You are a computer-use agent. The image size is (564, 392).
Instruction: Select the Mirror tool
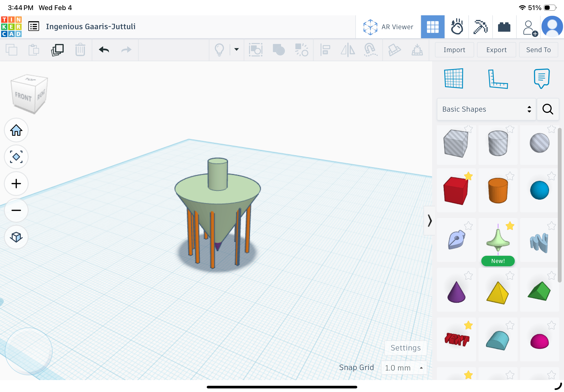[x=348, y=50]
